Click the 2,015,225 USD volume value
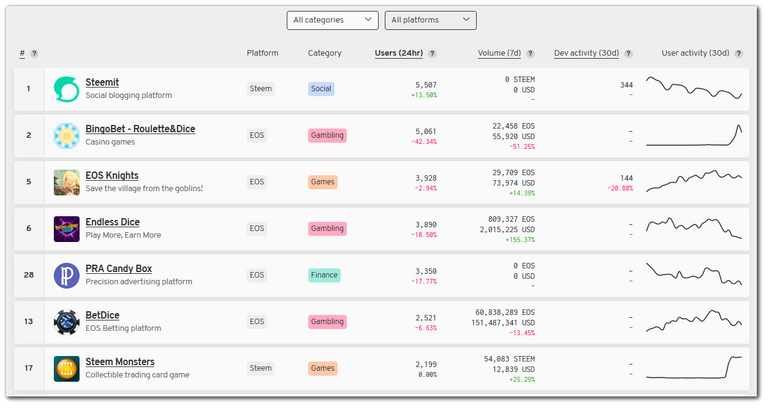 (507, 230)
